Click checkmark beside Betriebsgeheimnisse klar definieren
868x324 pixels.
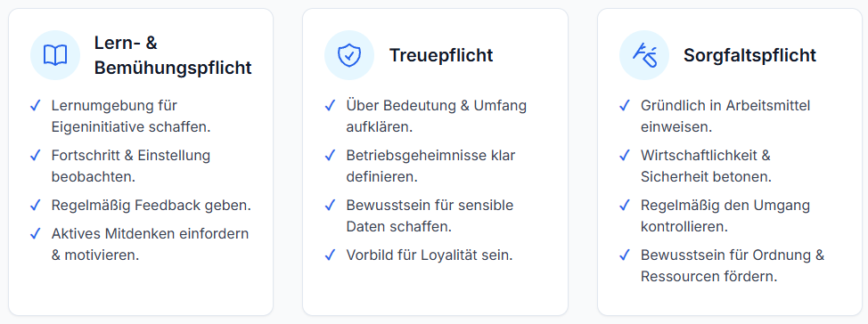[x=331, y=156]
